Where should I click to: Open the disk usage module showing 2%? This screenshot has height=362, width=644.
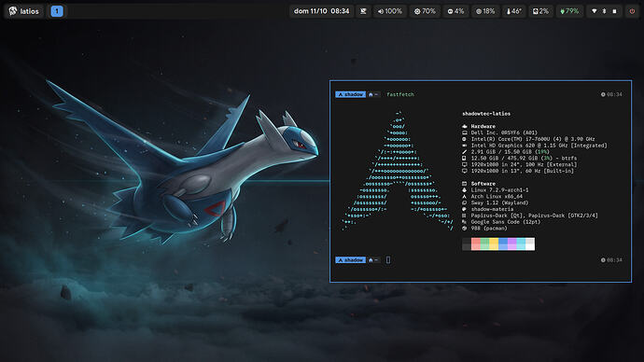click(540, 11)
